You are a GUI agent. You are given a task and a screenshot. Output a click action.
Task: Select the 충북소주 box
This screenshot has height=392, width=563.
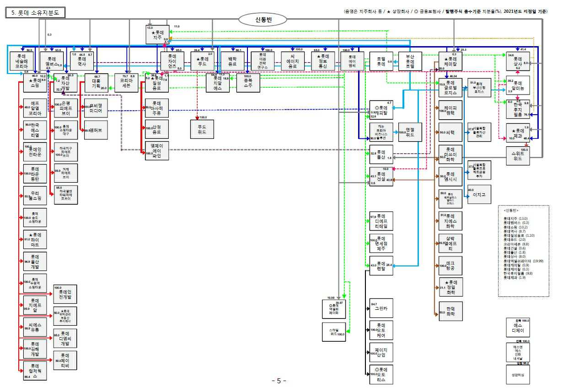coord(248,83)
